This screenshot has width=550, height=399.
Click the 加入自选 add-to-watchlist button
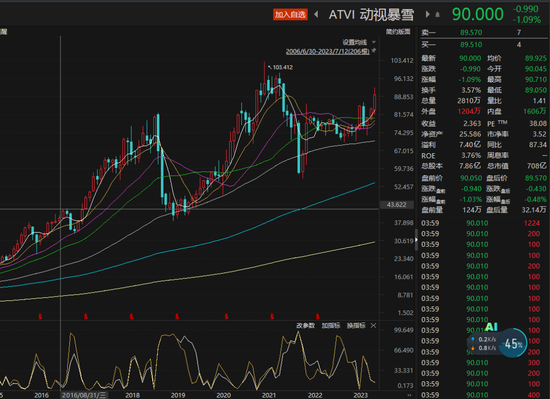pos(290,14)
